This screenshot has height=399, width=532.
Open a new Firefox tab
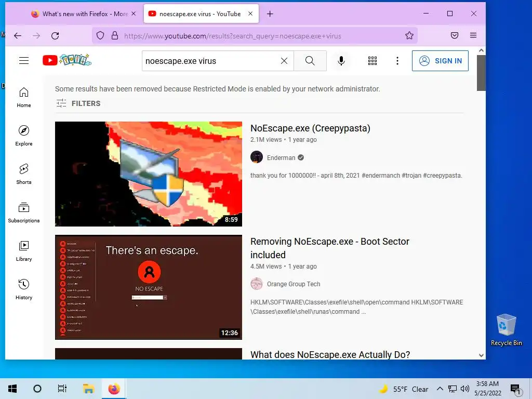pyautogui.click(x=270, y=14)
